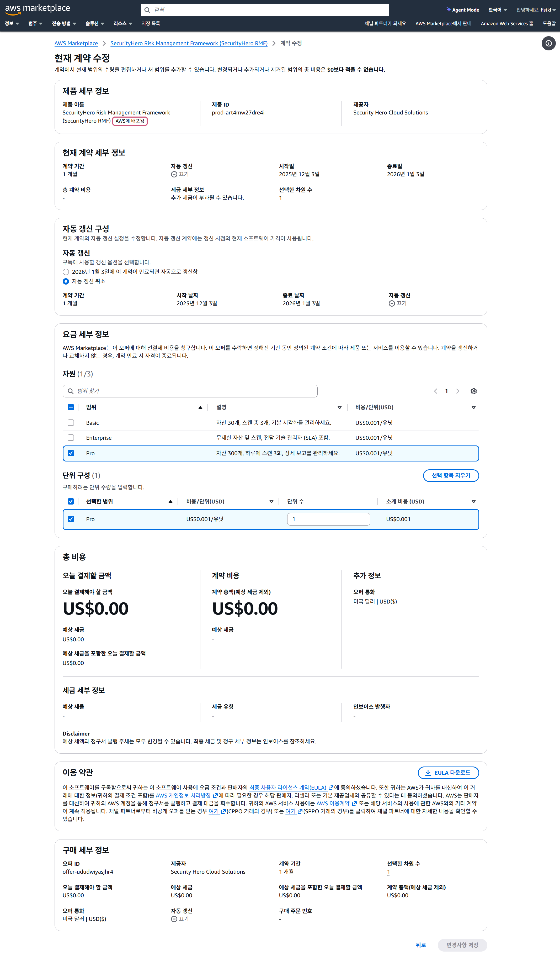Sort dimensions table by 비용/단위(USD) arrow

tap(473, 408)
